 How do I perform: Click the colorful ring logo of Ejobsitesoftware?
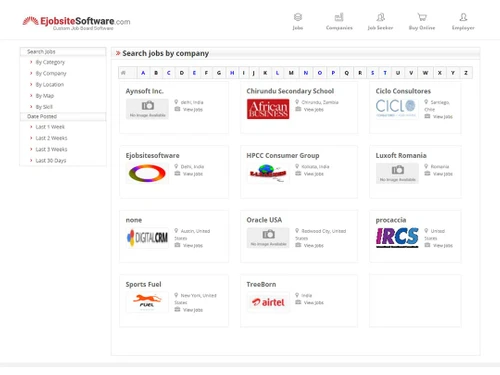coord(147,174)
